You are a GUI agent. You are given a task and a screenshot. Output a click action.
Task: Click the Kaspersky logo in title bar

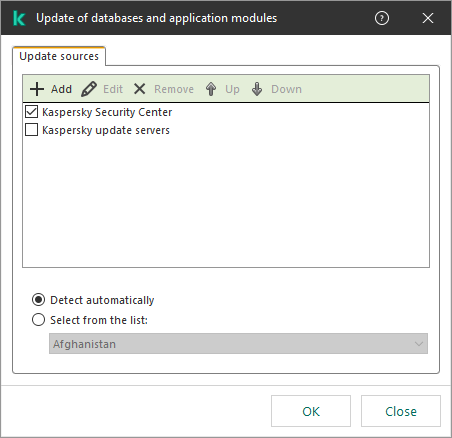coord(19,18)
